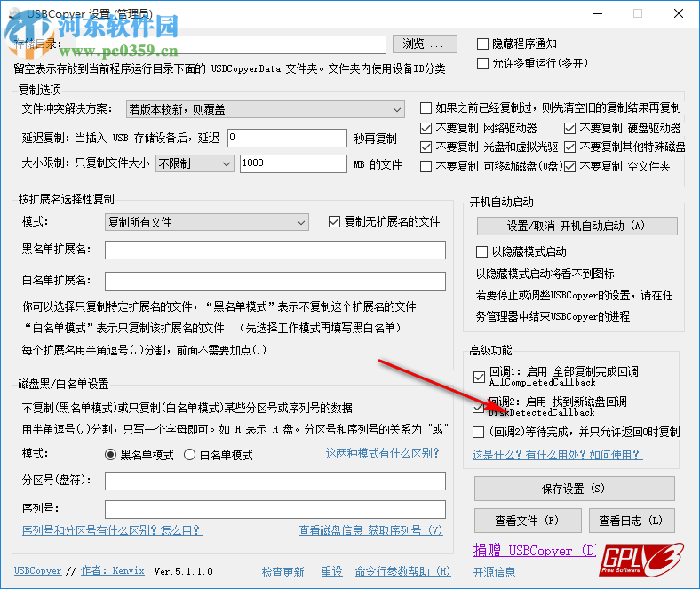Click 检查更新 link

coord(283,572)
